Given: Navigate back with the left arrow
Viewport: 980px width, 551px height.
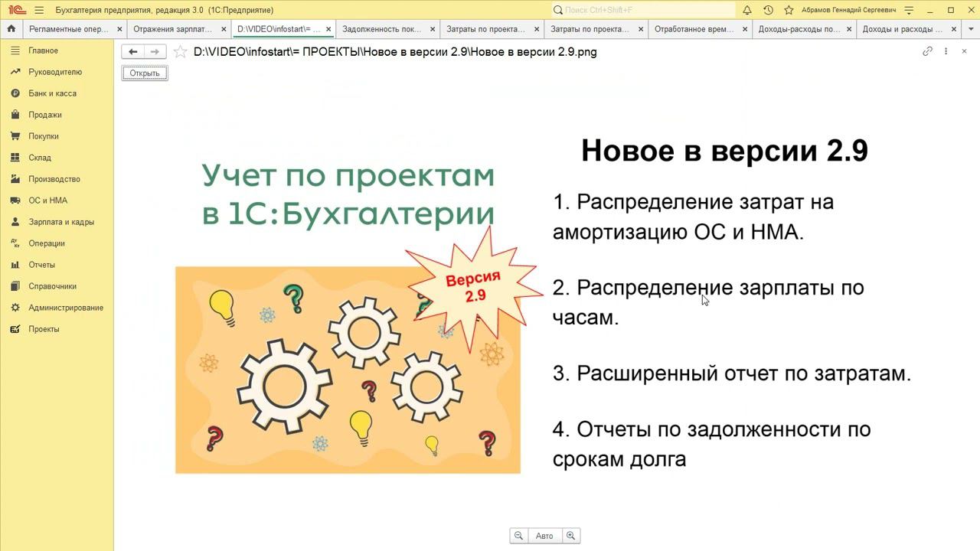Looking at the screenshot, I should [133, 52].
